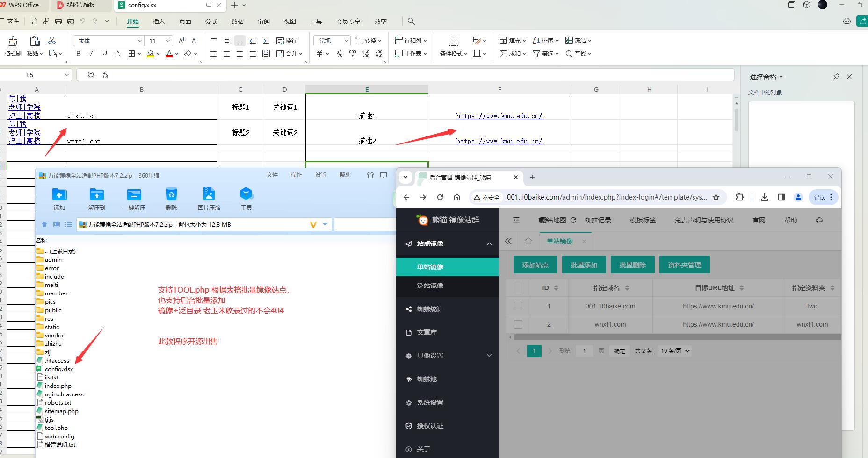Click the search magnifier in WPS menu bar

point(411,21)
